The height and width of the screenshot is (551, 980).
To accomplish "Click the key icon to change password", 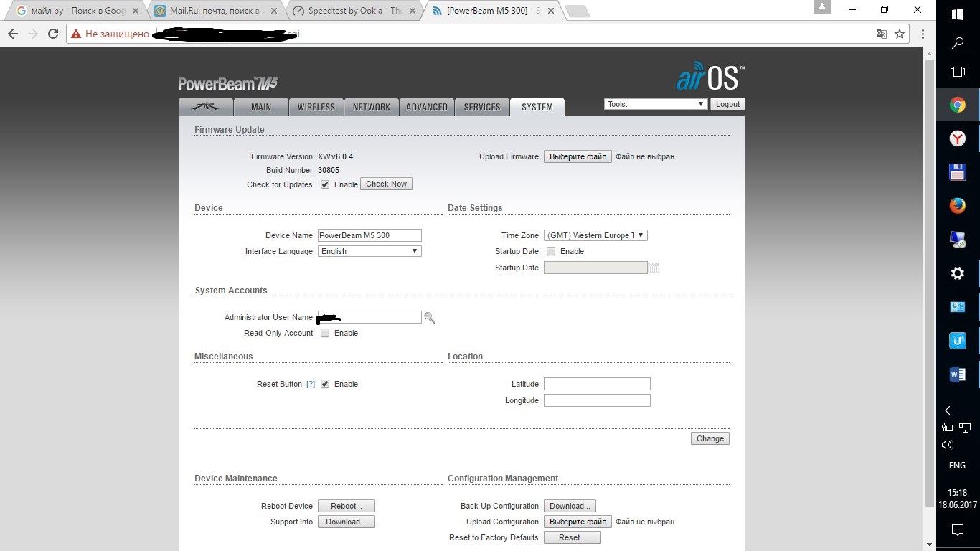I will [429, 317].
